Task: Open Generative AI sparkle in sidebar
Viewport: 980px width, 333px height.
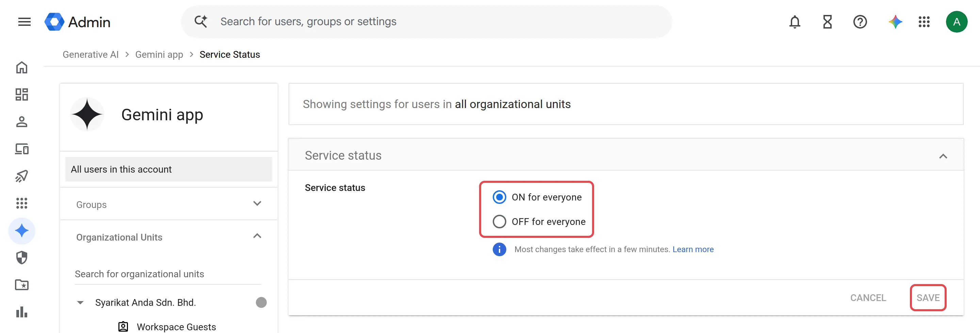Action: point(22,230)
